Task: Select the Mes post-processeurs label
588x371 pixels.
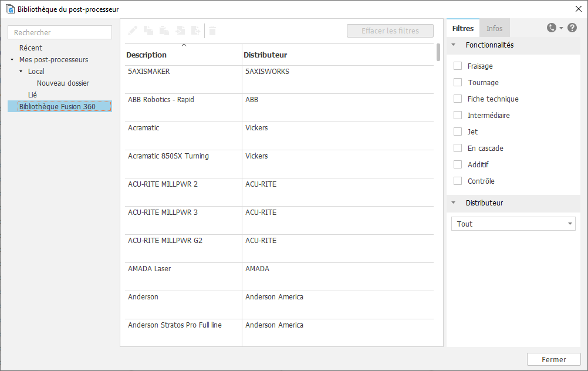Action: pyautogui.click(x=53, y=60)
